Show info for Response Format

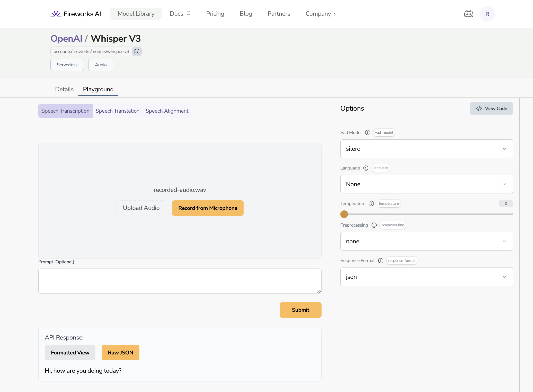tap(381, 261)
